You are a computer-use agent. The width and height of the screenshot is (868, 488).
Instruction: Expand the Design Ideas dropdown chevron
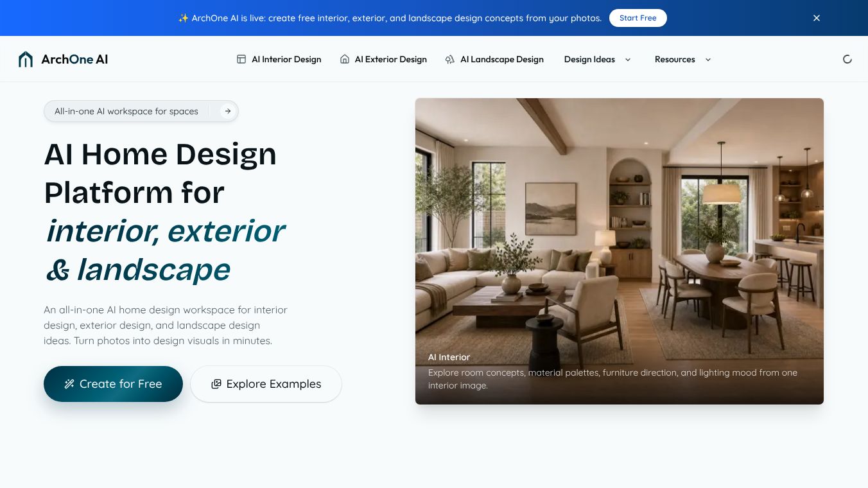coord(628,59)
